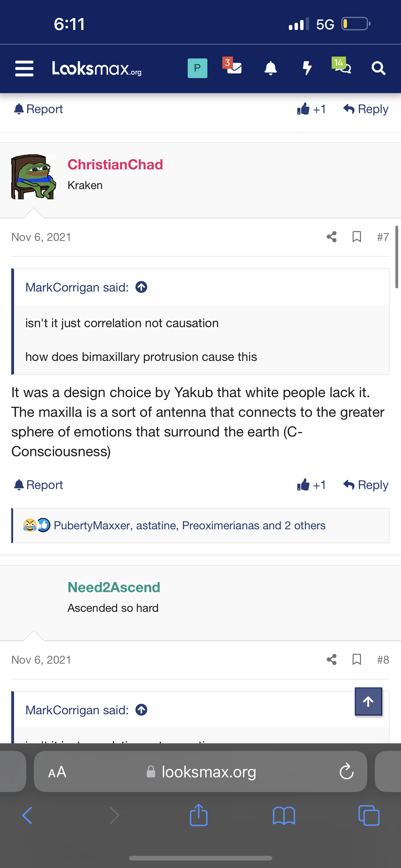Open the hamburger navigation menu
Screen dimensions: 401x868
pyautogui.click(x=24, y=68)
